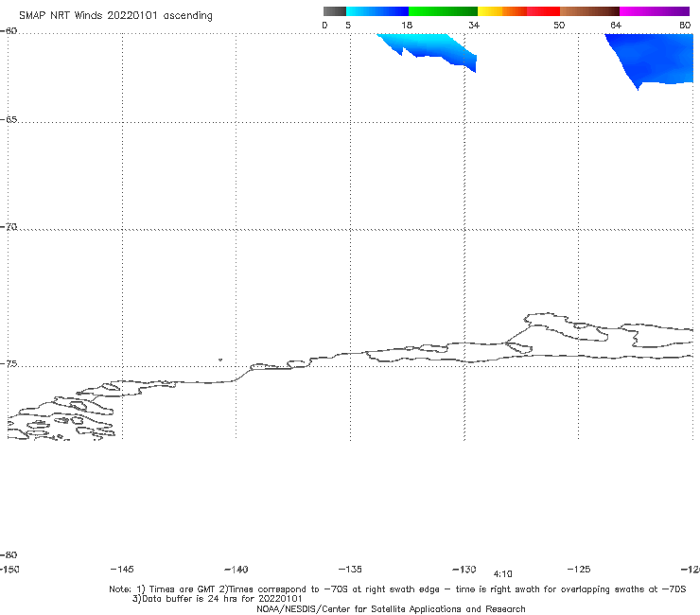
Task: Click the 'NOAA/NESDIS/Center for Satellite Applications and Research' credit
Action: (x=391, y=608)
